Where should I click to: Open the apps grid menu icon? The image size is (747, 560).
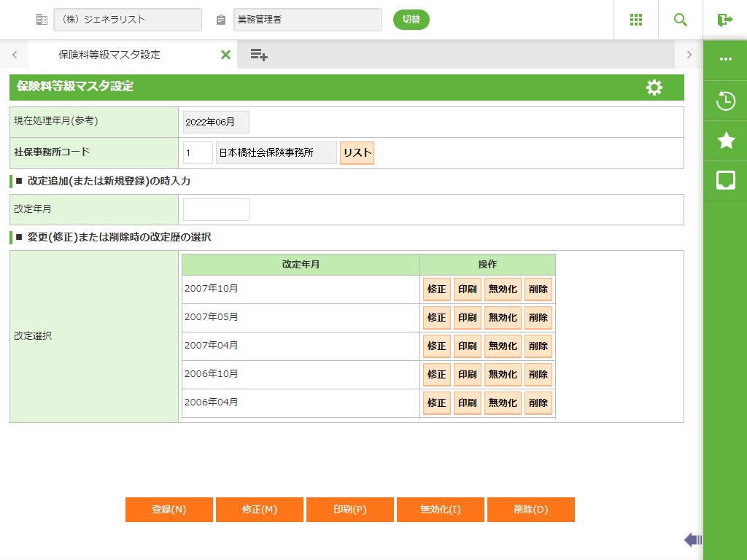point(635,20)
